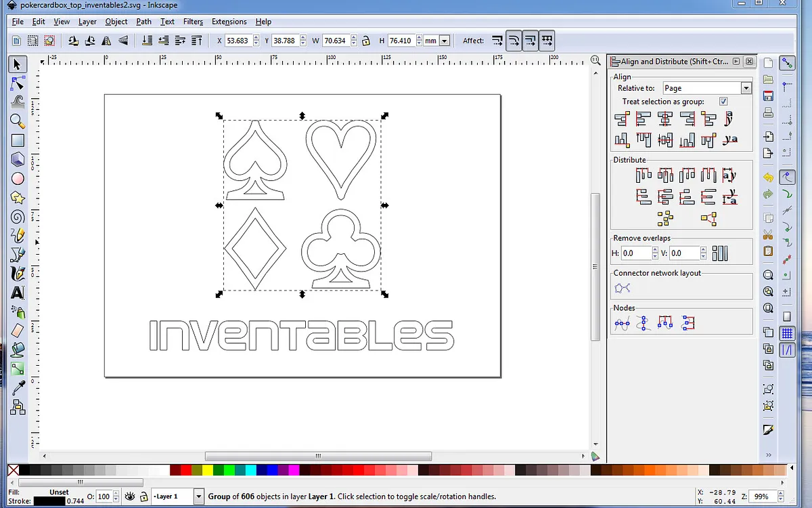Pick the Eraser tool
The width and height of the screenshot is (812, 508).
(18, 331)
